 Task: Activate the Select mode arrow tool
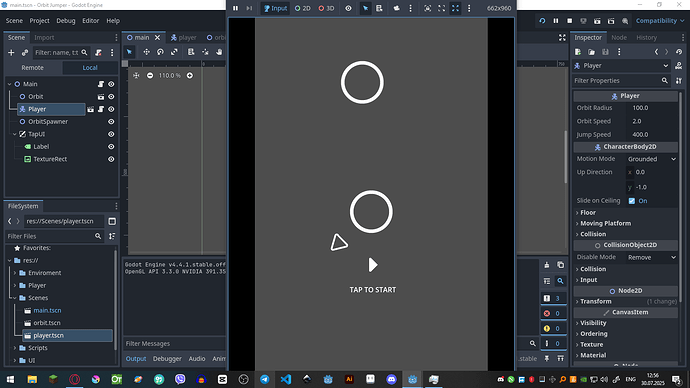(129, 52)
